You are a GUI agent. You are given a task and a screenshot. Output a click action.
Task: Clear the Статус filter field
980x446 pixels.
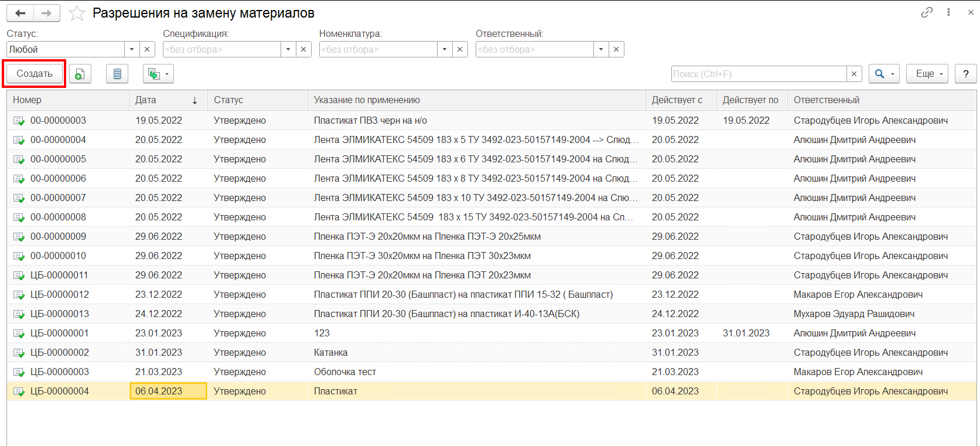(147, 49)
